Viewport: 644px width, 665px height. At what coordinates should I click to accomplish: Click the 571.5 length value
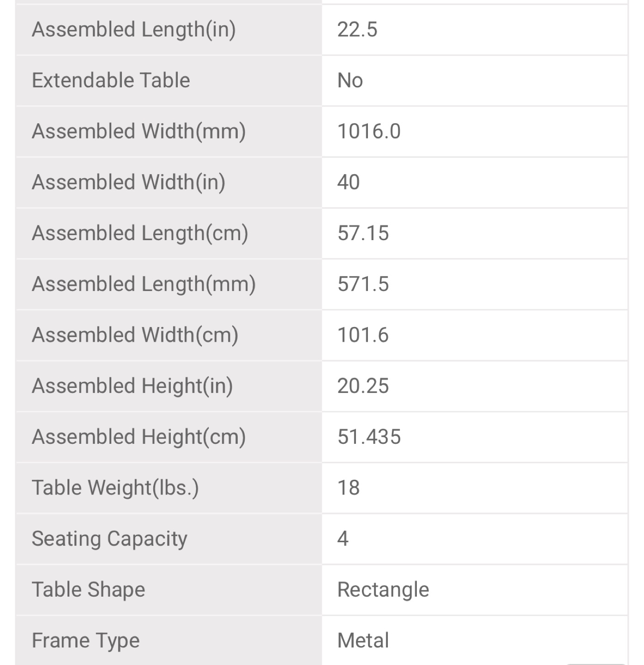tap(363, 284)
